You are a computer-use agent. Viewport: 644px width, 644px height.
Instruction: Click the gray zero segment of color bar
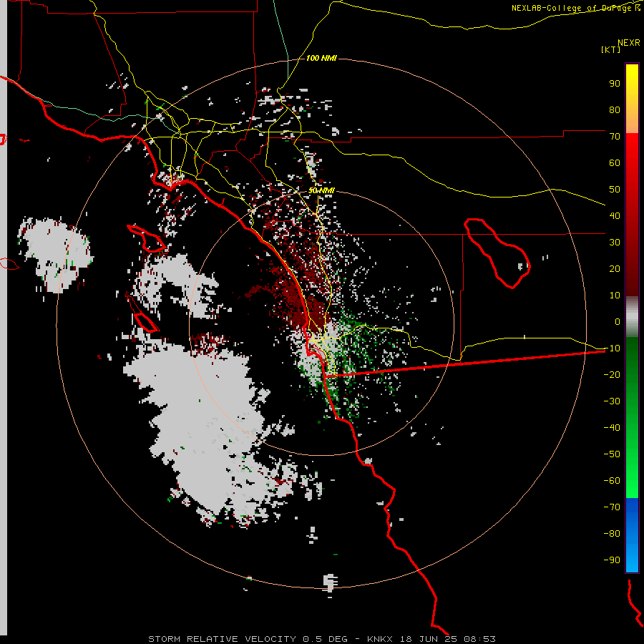pyautogui.click(x=632, y=317)
